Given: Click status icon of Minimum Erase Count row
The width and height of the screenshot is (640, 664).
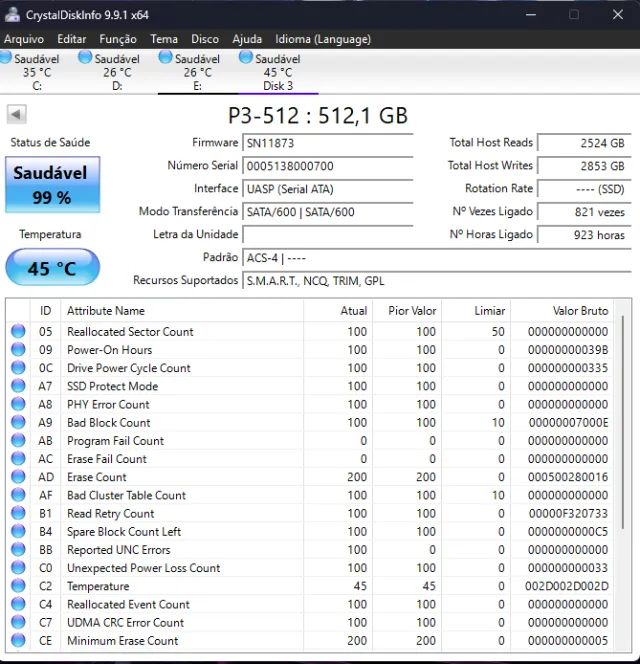Looking at the screenshot, I should coord(18,641).
